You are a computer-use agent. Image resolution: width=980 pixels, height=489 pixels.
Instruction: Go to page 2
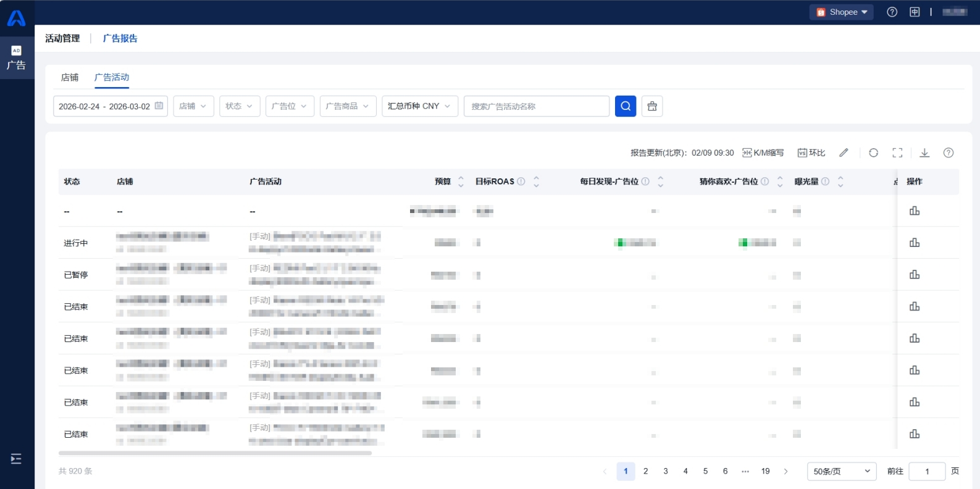coord(645,471)
